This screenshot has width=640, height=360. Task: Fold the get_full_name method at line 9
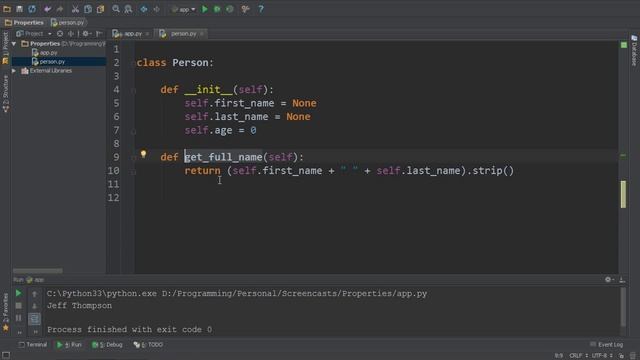pos(133,158)
